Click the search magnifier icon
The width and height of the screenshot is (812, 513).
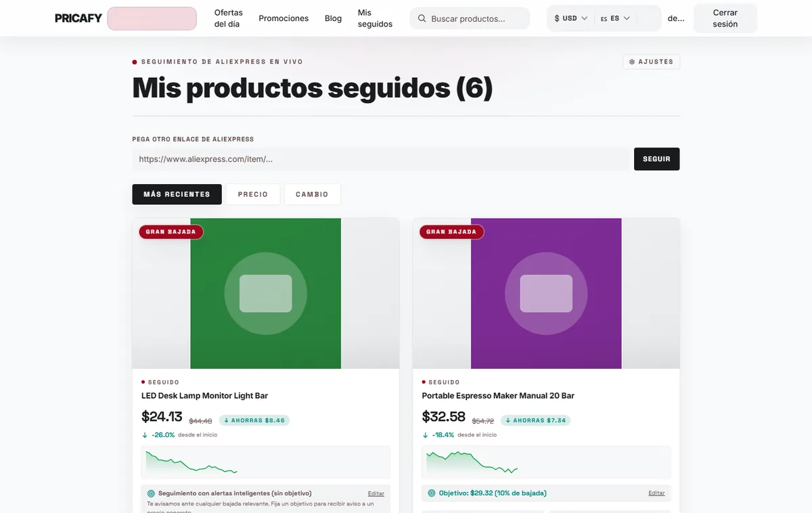tap(422, 19)
